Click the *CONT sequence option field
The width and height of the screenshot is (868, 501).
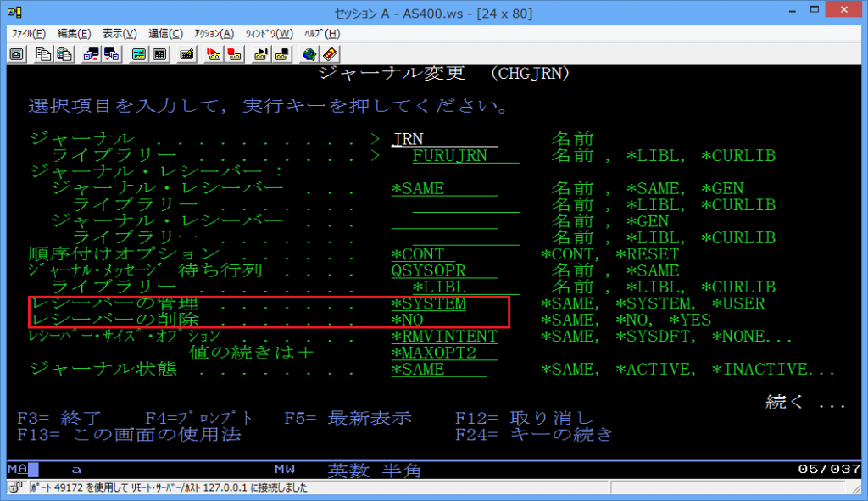(x=423, y=254)
